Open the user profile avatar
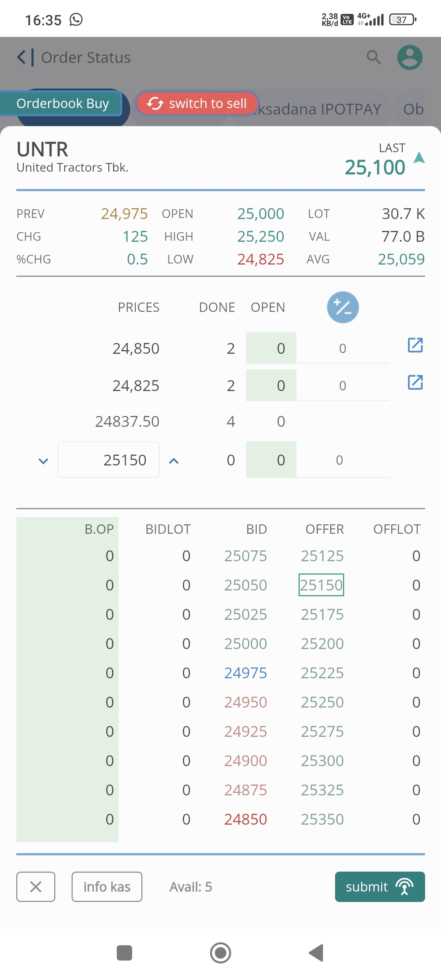 coord(410,57)
